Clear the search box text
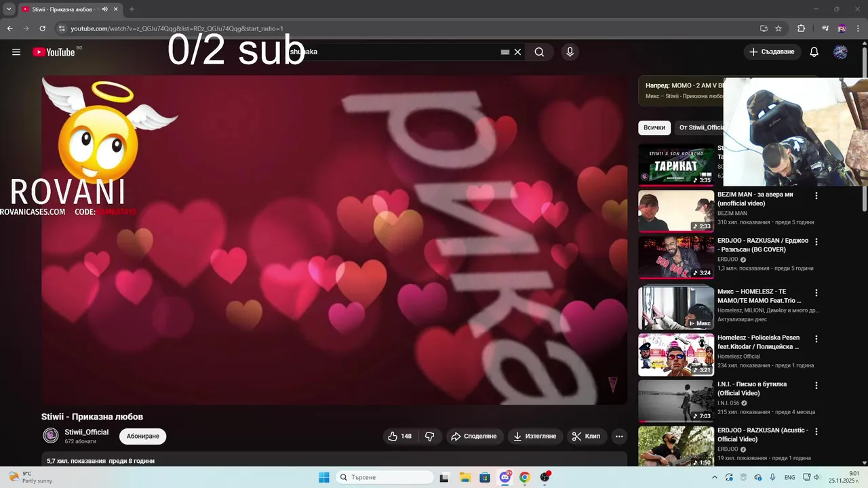 [517, 52]
